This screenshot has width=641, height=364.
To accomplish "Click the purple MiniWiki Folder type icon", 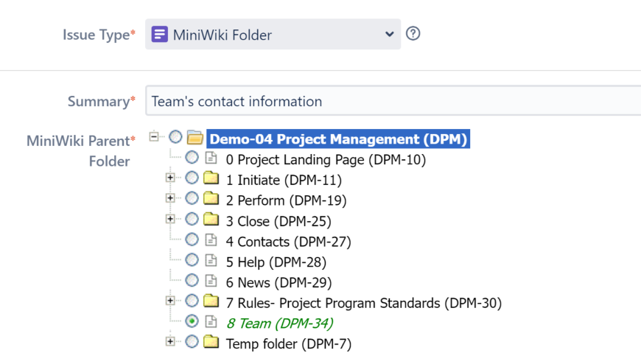I will click(159, 35).
